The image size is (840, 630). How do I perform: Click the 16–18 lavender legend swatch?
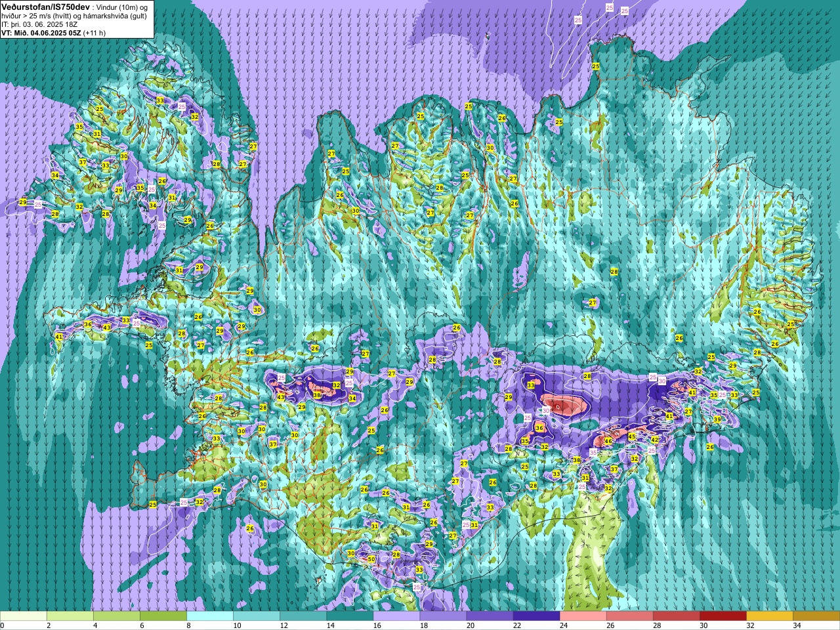tap(396, 616)
